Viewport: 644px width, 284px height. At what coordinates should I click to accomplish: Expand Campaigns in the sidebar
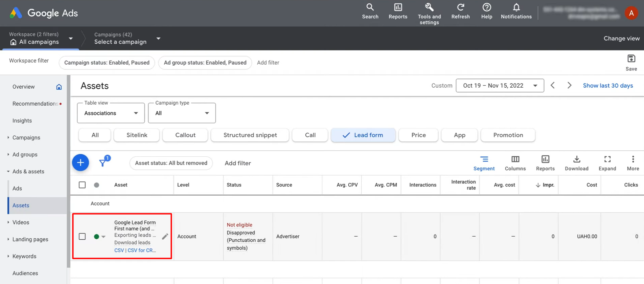pos(8,137)
